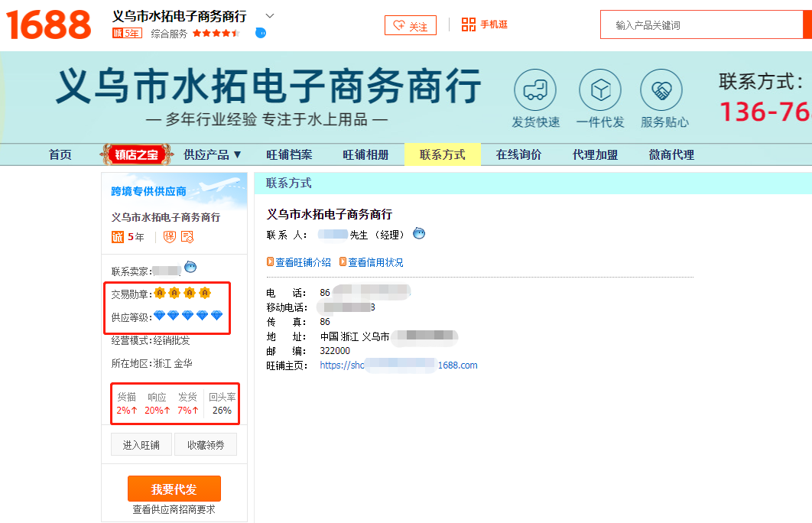Click the certificate icon beside the 保 badge
The image size is (812, 523).
(187, 237)
